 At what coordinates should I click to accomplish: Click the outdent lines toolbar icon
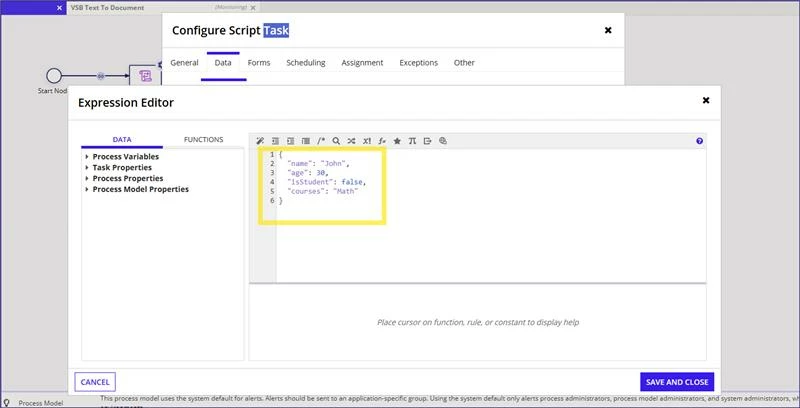coord(275,141)
